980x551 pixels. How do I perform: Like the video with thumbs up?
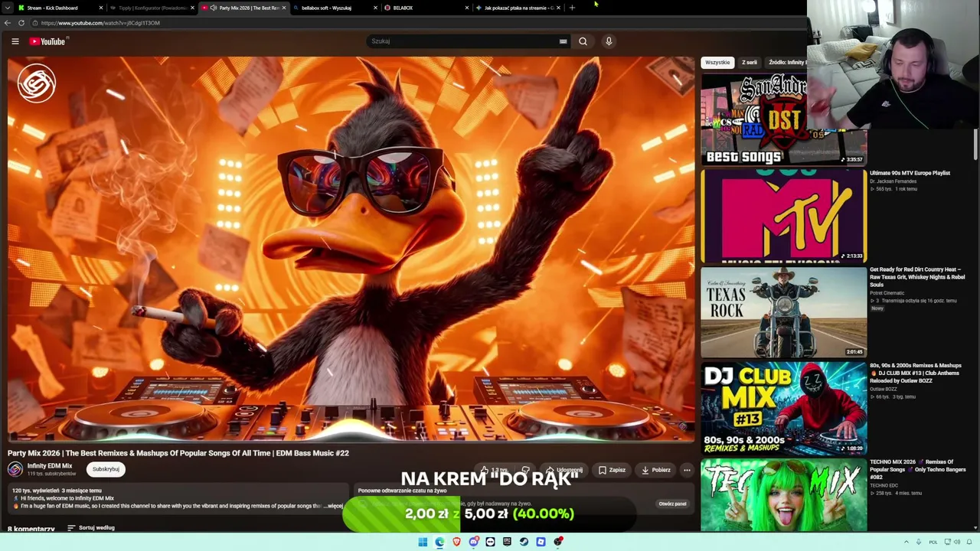tap(493, 470)
